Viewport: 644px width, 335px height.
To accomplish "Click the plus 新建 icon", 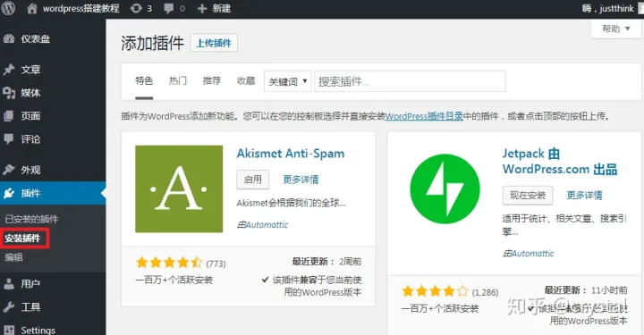I will tap(201, 9).
